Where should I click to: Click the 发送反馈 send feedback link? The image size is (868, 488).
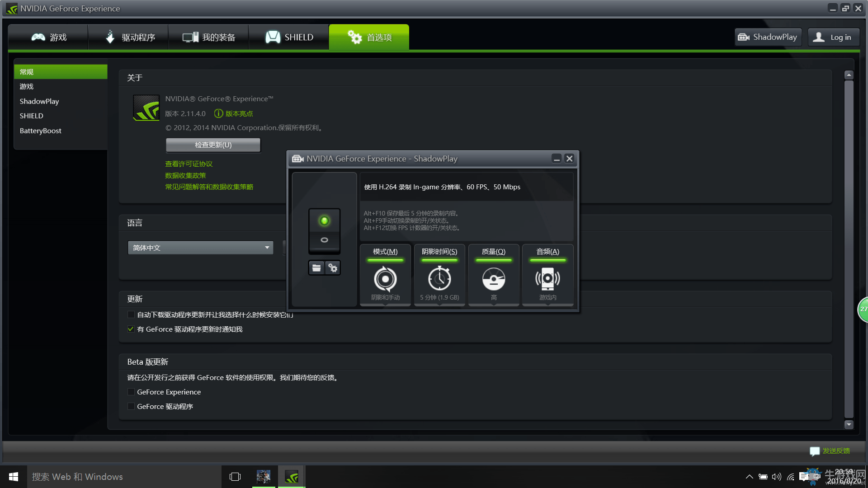click(x=836, y=451)
